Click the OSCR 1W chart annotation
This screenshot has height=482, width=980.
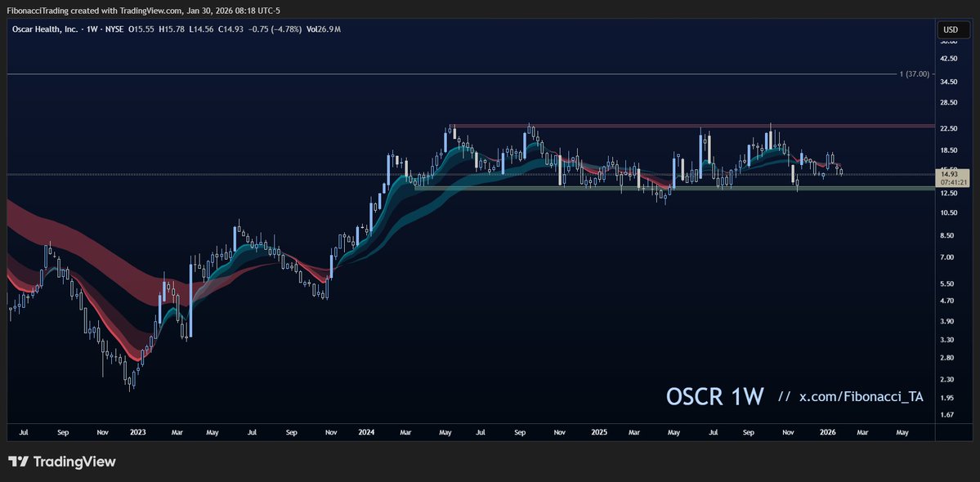715,396
